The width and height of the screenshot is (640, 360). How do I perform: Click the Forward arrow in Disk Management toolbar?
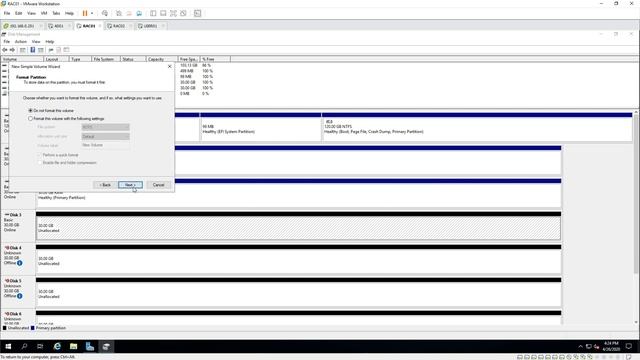tap(12, 50)
